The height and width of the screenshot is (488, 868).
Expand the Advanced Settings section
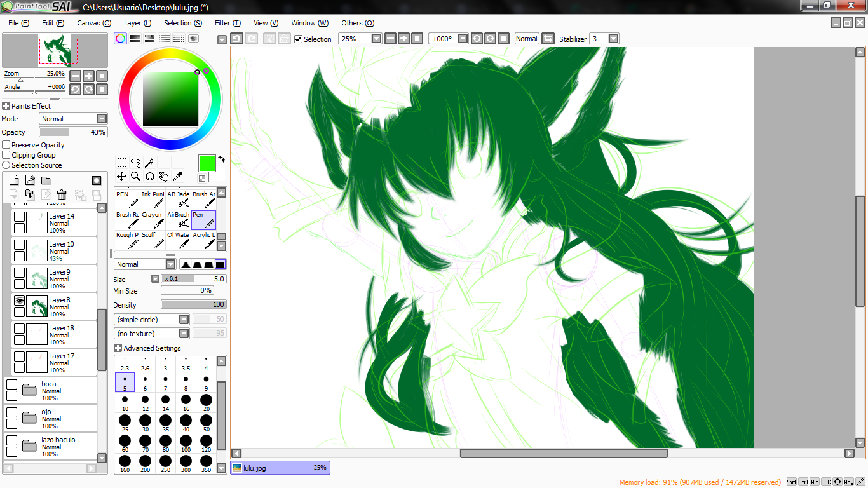[118, 348]
